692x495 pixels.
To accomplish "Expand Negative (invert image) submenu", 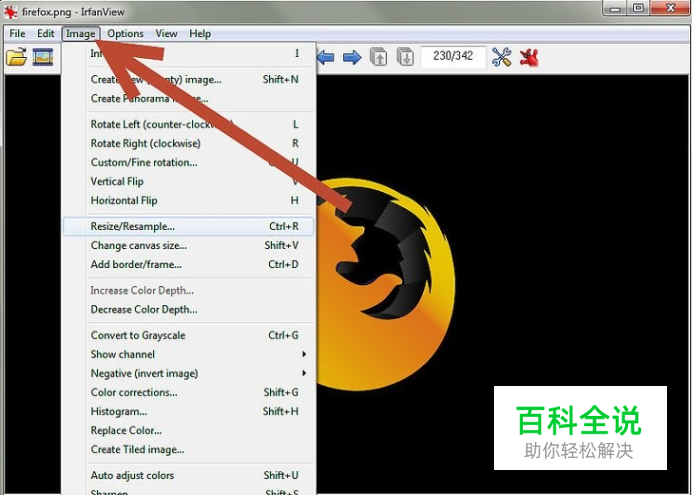I will [188, 373].
